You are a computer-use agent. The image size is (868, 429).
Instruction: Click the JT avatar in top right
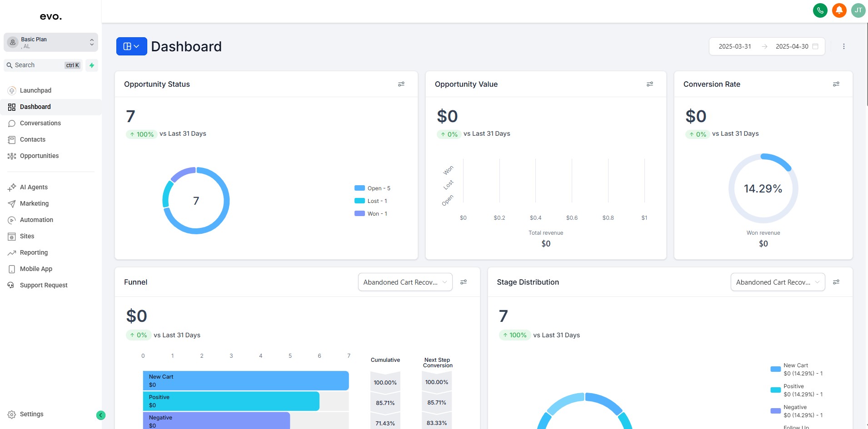pos(858,10)
